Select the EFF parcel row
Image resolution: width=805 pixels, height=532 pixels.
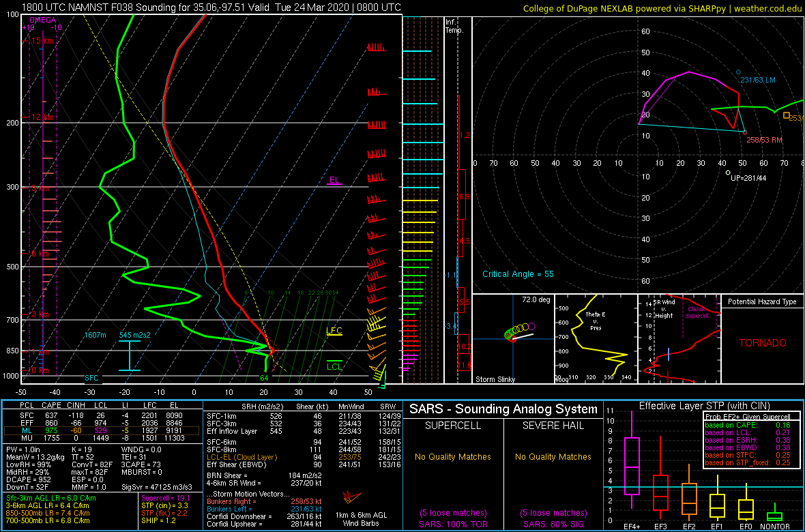click(102, 422)
